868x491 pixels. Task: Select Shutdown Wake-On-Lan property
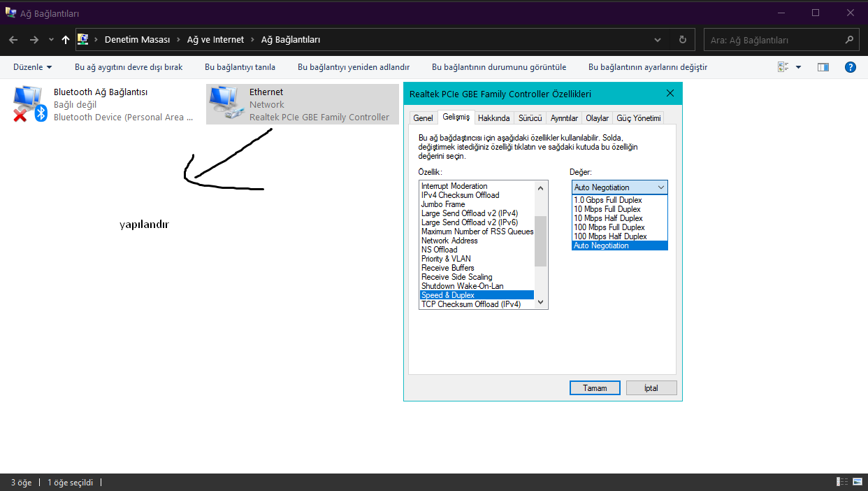click(x=477, y=286)
